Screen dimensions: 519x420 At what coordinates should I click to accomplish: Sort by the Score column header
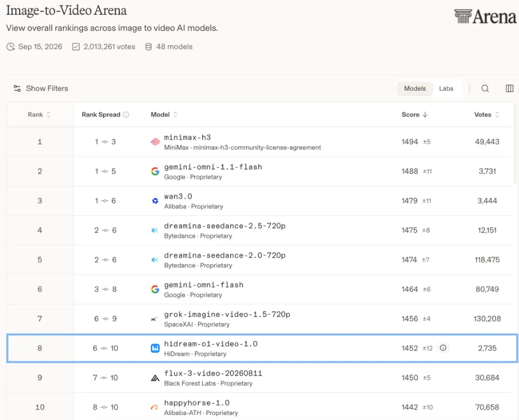click(414, 114)
